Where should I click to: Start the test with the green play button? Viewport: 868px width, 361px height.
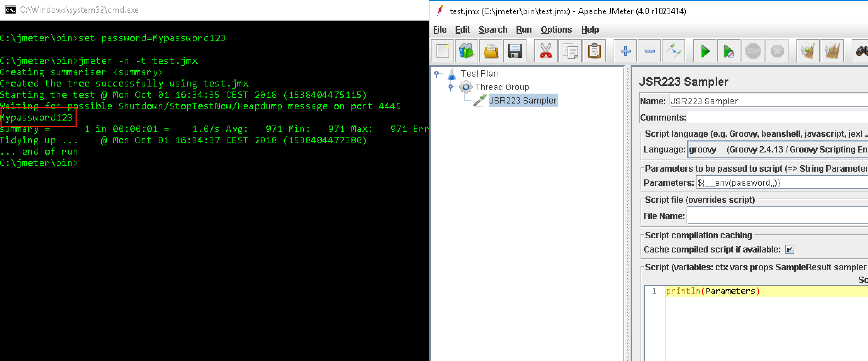[x=704, y=51]
